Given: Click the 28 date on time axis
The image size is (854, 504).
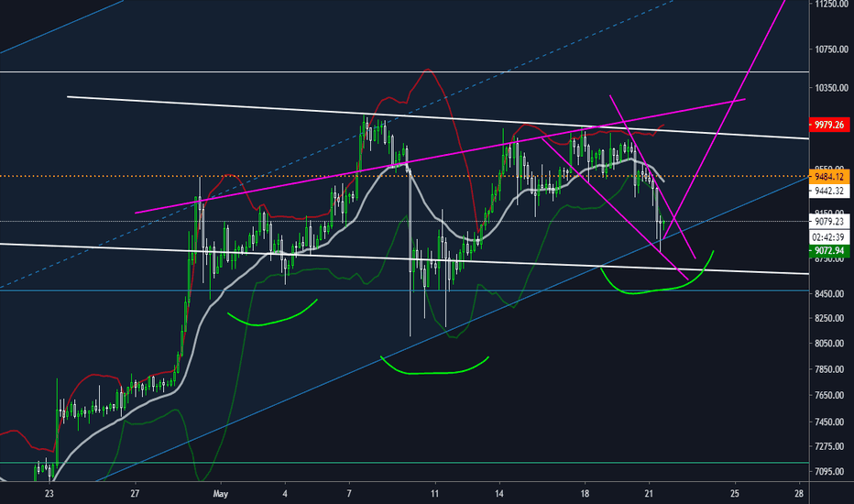Looking at the screenshot, I should (799, 494).
